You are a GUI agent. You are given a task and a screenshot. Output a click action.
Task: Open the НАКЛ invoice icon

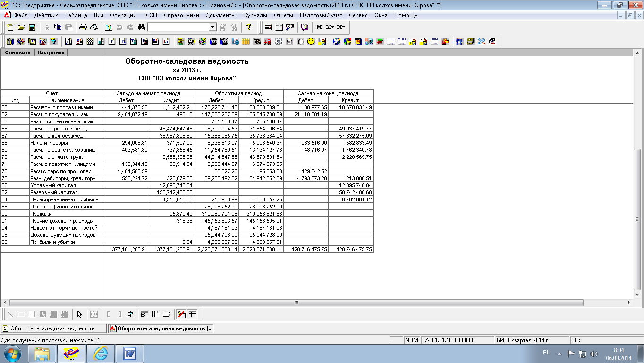434,42
